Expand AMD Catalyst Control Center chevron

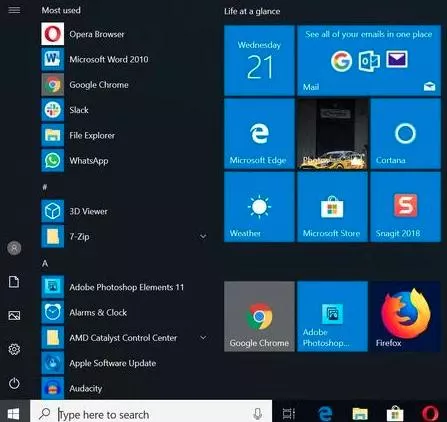coord(203,338)
